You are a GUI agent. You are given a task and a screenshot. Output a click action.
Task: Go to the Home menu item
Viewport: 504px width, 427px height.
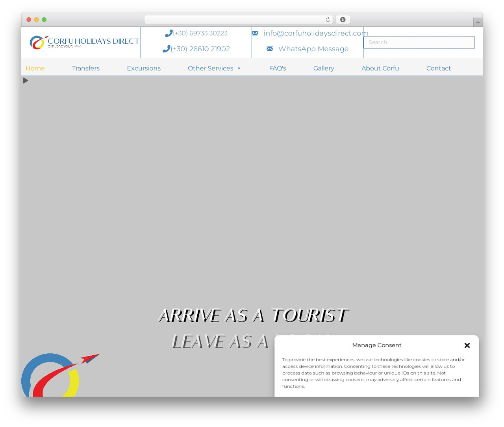click(x=35, y=68)
